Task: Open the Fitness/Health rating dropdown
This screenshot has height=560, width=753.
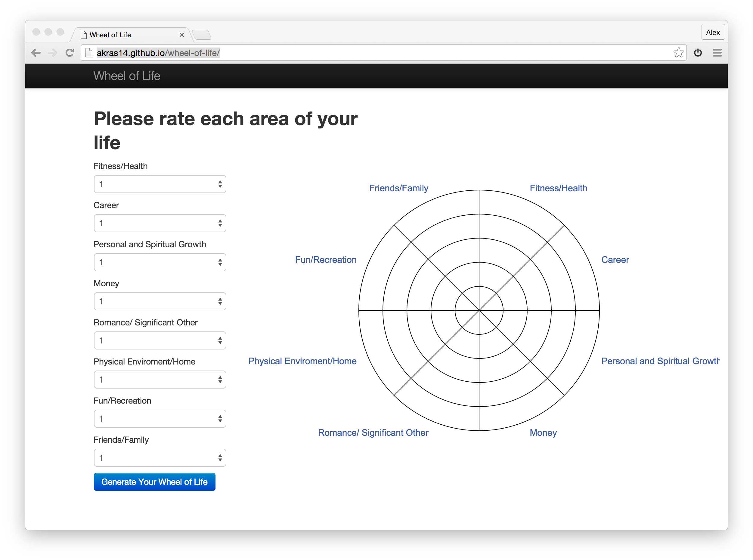Action: [160, 184]
